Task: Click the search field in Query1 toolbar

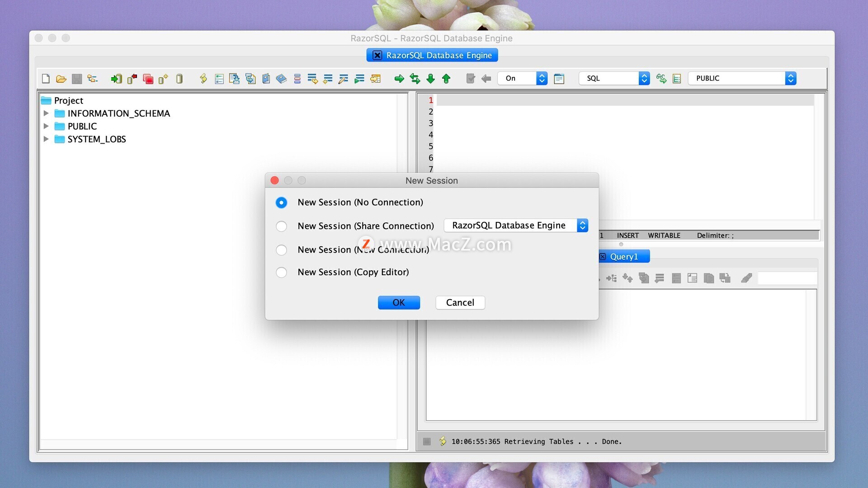Action: click(x=787, y=278)
